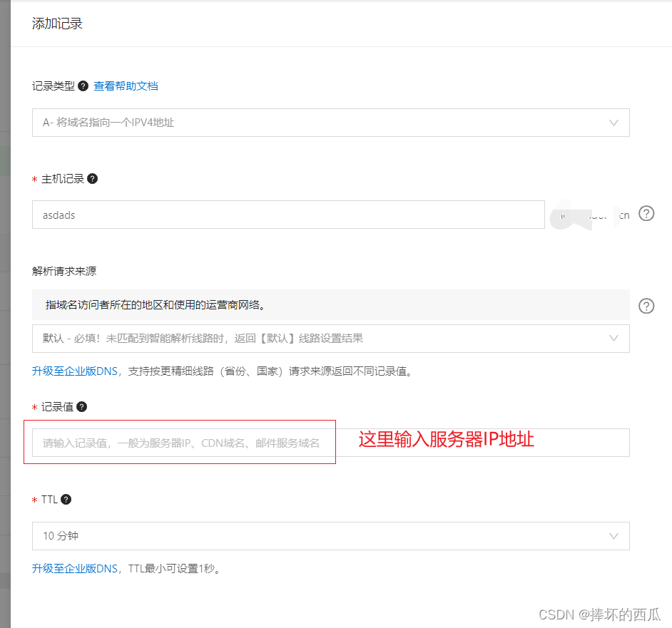The image size is (672, 628).
Task: Open the 记录类型 dropdown showing A record
Action: coord(330,123)
